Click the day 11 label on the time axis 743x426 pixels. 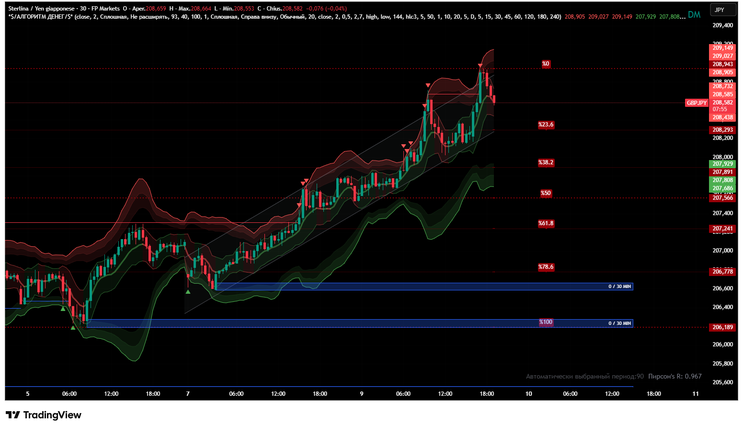pos(696,394)
